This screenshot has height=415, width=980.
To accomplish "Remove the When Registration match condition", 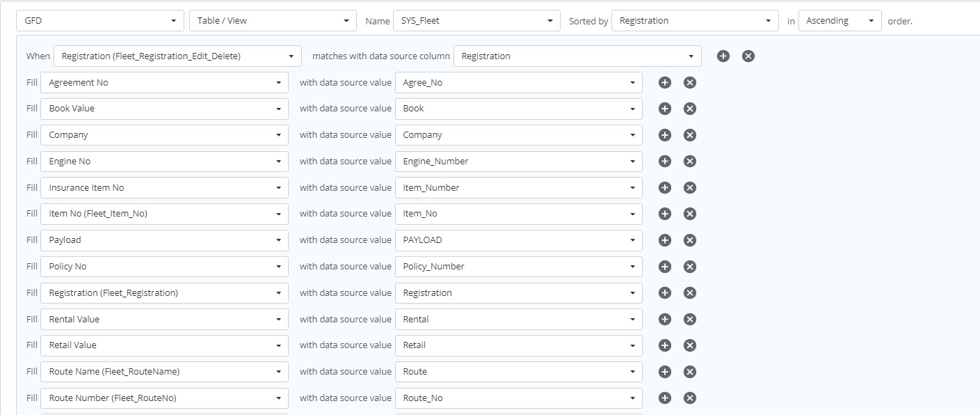I will pyautogui.click(x=748, y=56).
